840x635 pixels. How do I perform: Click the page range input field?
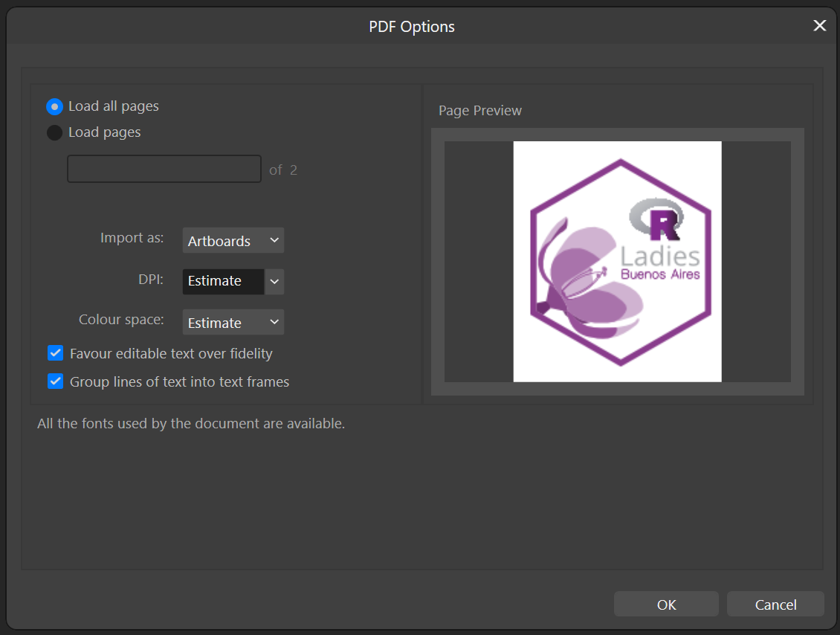(x=164, y=169)
